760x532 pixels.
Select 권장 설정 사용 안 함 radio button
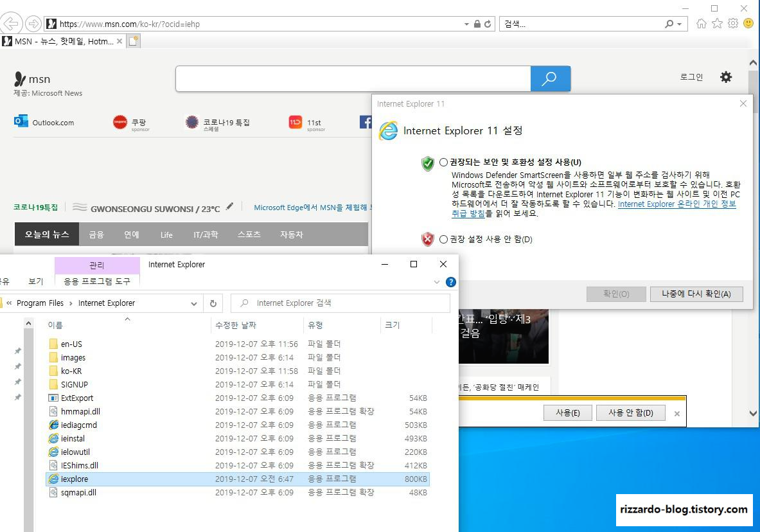[443, 239]
